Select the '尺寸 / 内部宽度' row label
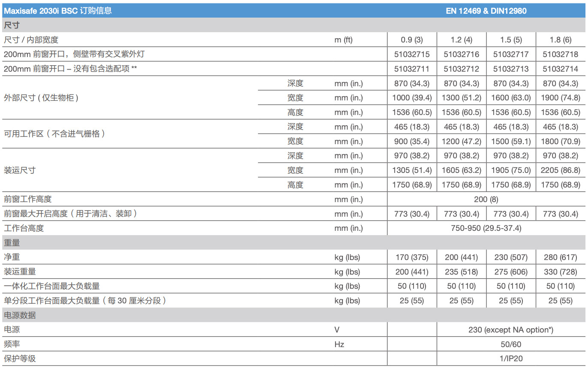This screenshot has width=588, height=369. tap(31, 40)
